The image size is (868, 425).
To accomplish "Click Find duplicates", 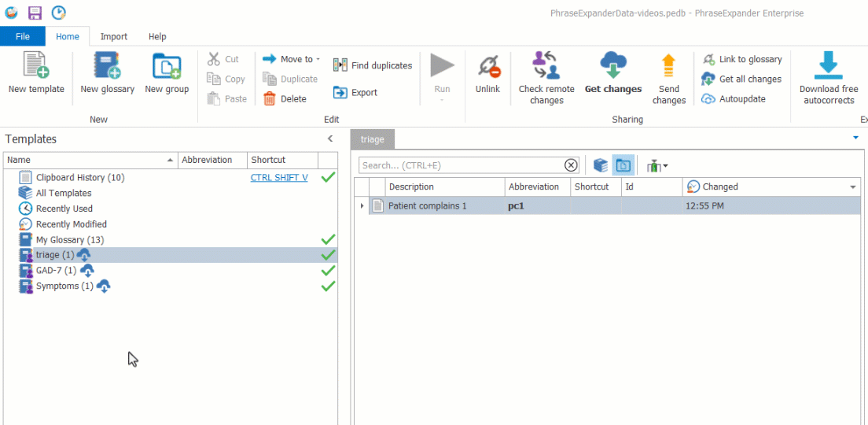I will (373, 65).
